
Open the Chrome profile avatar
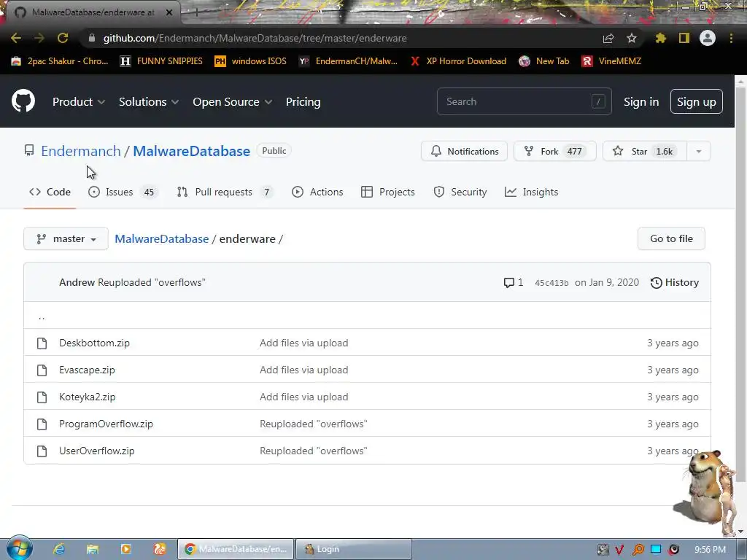[708, 38]
